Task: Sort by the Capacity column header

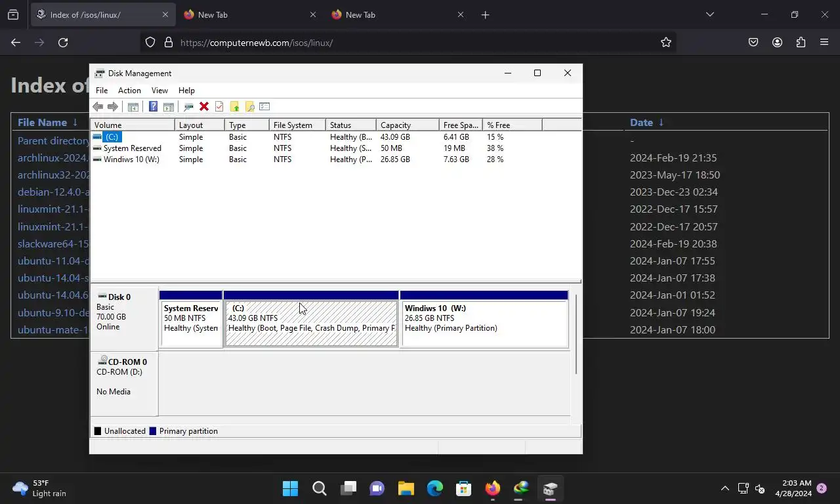Action: pos(408,125)
